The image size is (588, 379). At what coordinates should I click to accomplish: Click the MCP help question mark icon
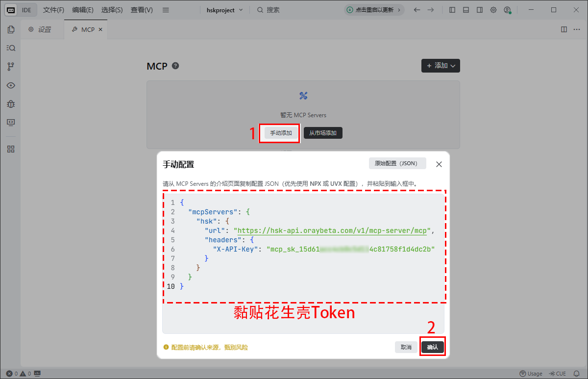[175, 66]
